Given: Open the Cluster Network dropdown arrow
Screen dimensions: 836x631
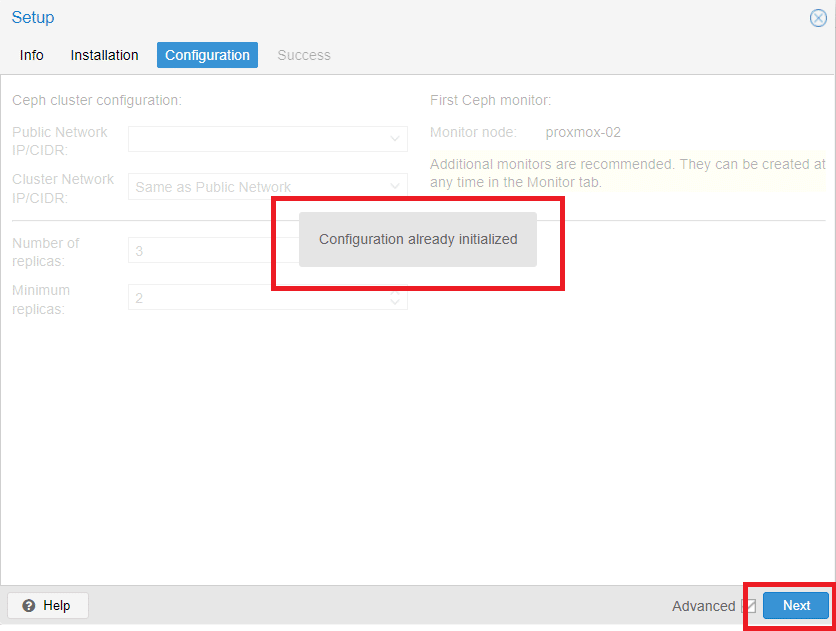Looking at the screenshot, I should [x=395, y=187].
